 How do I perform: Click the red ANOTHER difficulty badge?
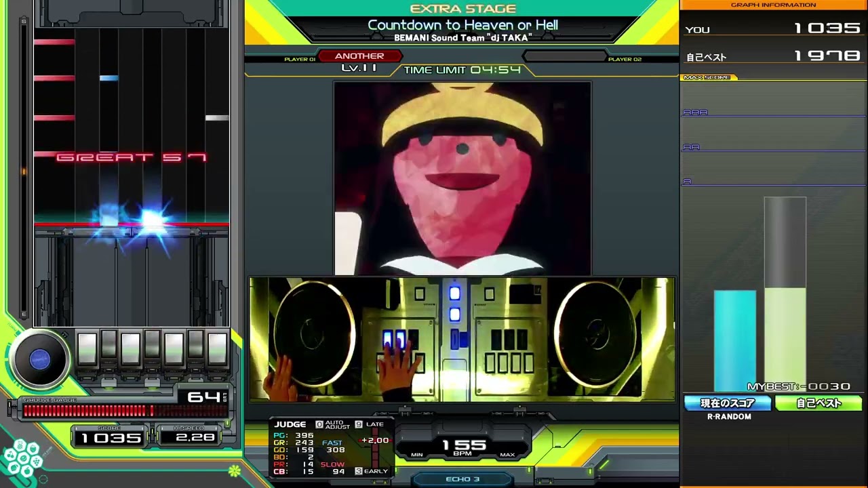(359, 56)
